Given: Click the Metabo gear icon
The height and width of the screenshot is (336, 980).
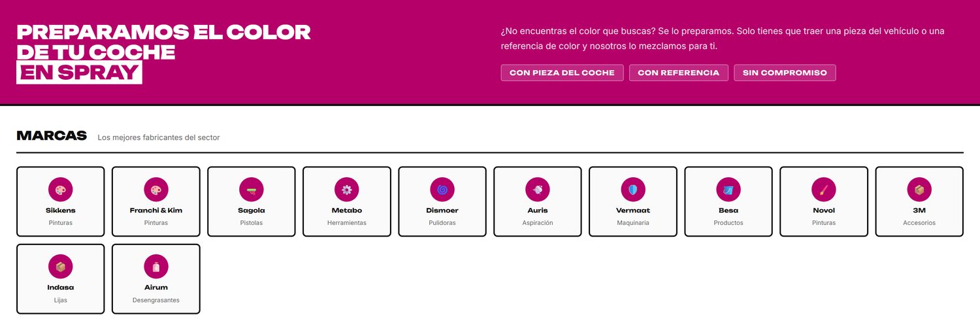Looking at the screenshot, I should 347,190.
